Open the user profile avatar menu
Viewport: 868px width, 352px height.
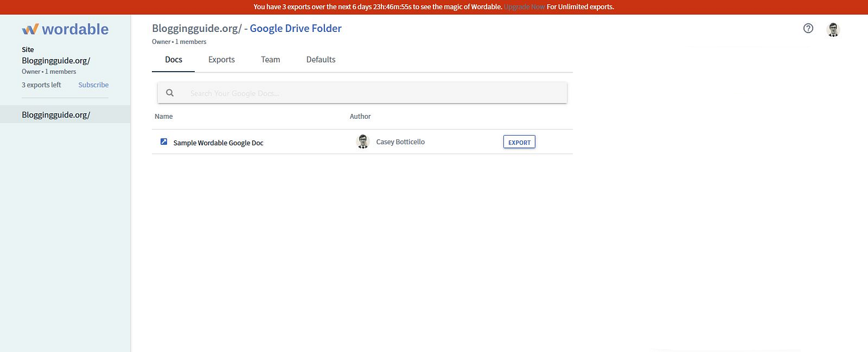pyautogui.click(x=833, y=30)
